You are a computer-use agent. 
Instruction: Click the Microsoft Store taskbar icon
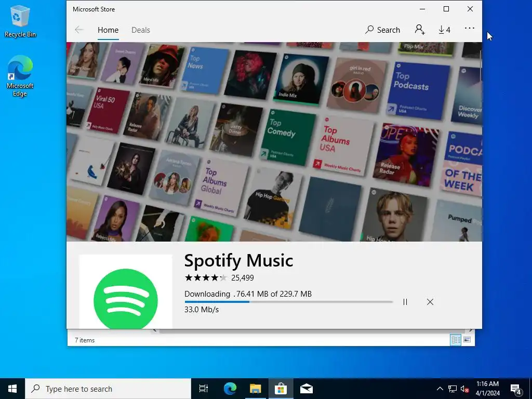pos(281,389)
